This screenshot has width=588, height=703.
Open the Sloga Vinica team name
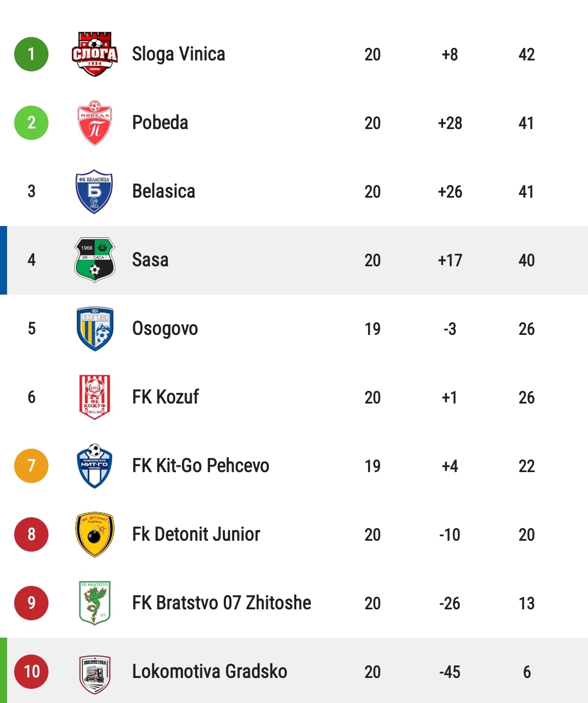pos(179,54)
